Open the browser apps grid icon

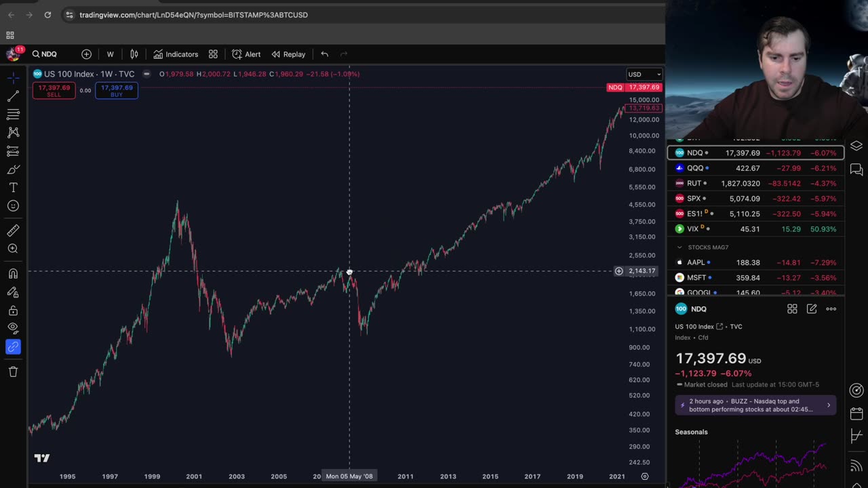10,35
